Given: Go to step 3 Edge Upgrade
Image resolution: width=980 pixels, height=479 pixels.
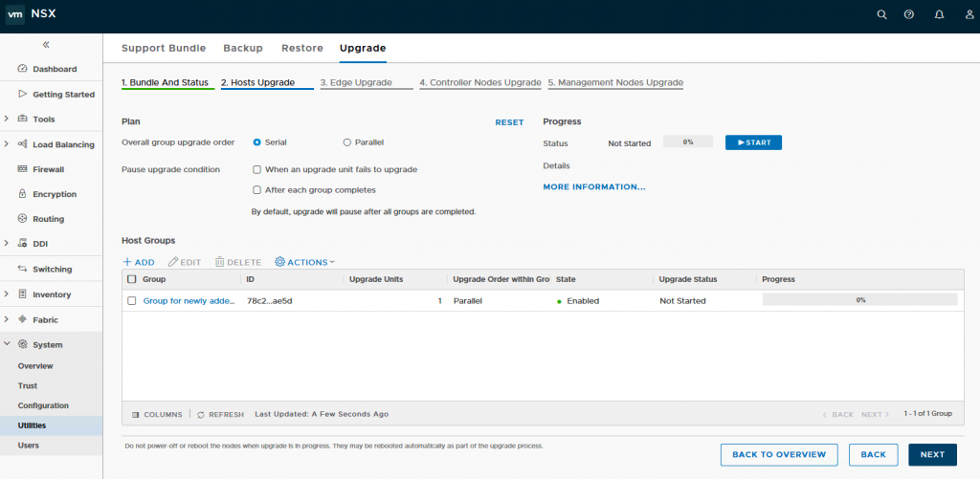Looking at the screenshot, I should click(x=356, y=82).
